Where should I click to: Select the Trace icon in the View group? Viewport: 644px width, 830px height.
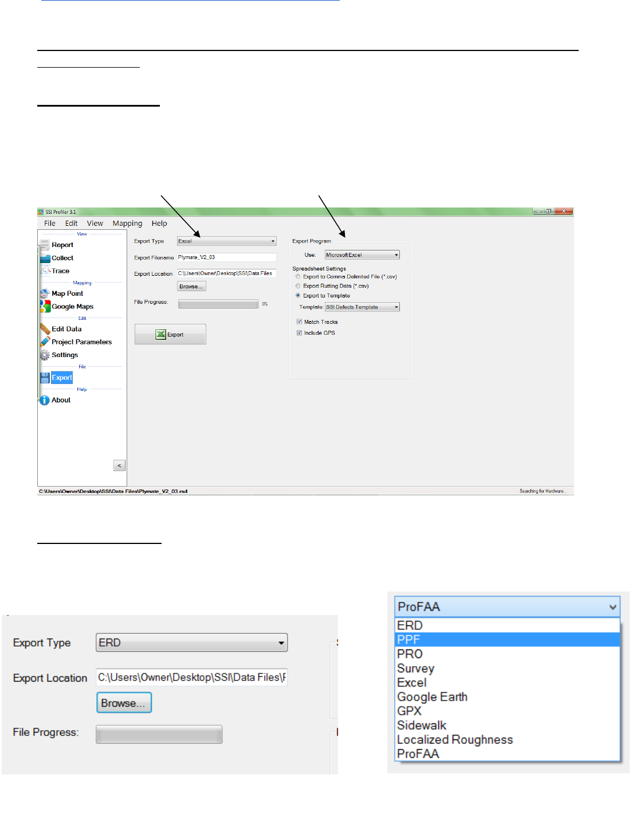[x=45, y=271]
